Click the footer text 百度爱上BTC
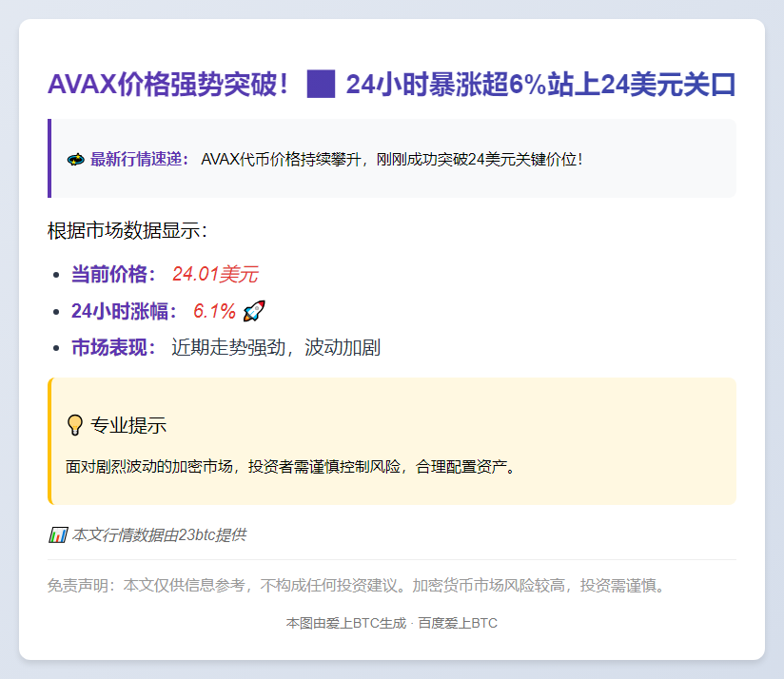This screenshot has width=784, height=679. pos(458,623)
